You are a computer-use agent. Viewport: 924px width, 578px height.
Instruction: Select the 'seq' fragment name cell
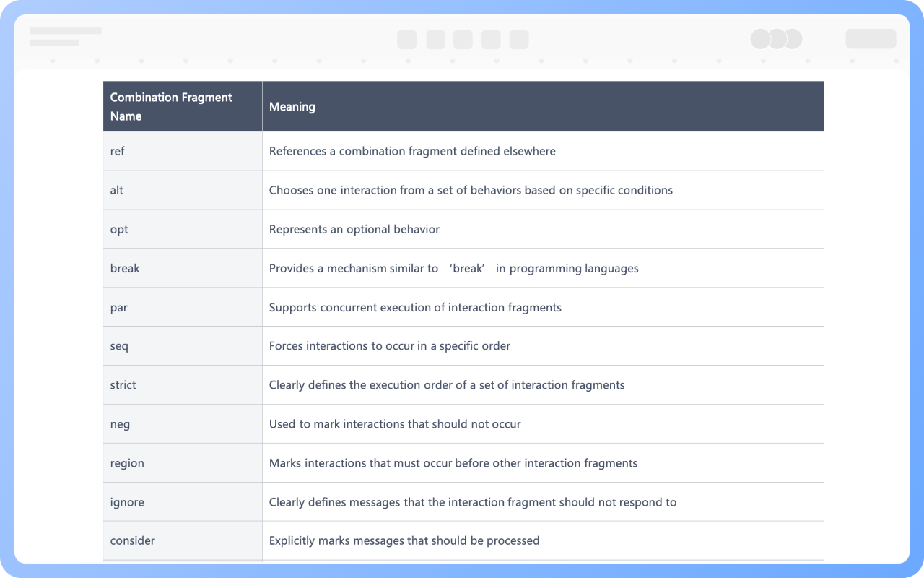[x=183, y=346]
